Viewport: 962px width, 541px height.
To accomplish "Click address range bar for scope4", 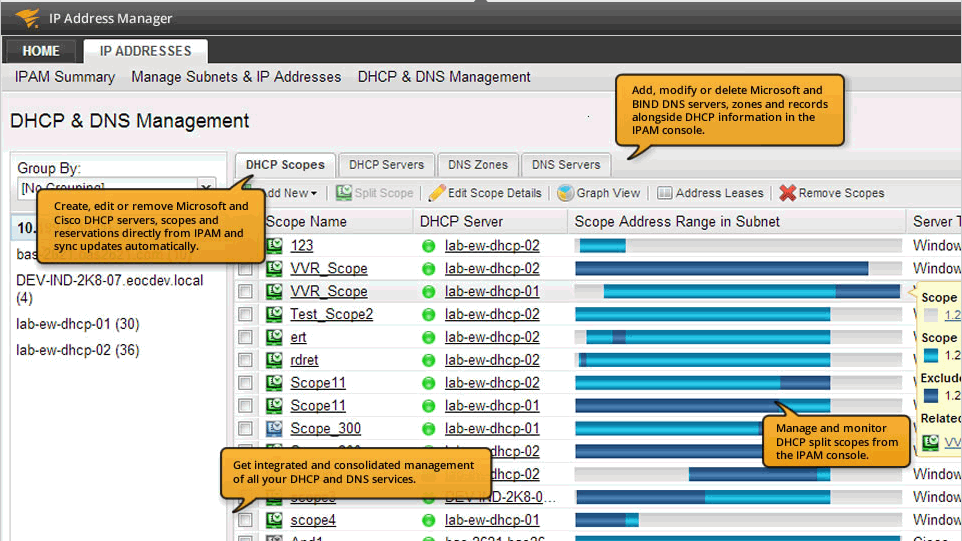I will [739, 520].
